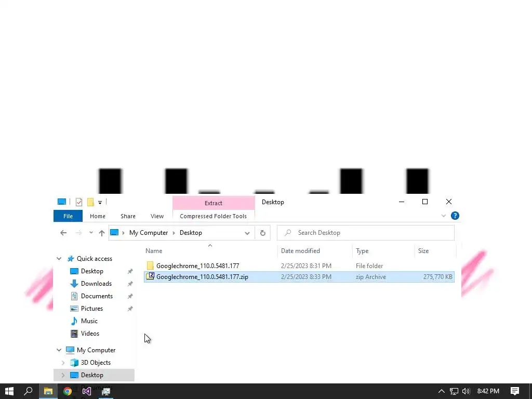Expand the address bar history dropdown

tap(247, 233)
